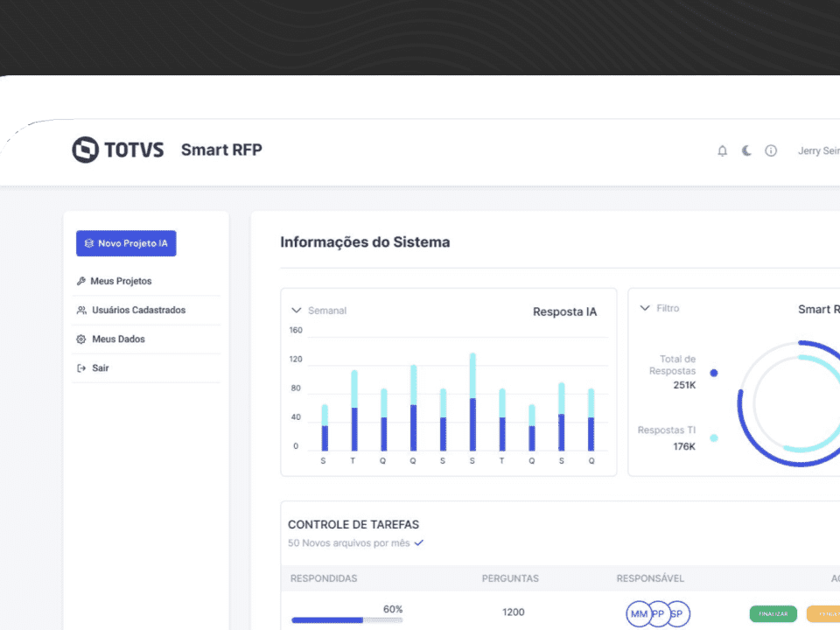Click the Informações do Sistema heading
The image size is (840, 630).
point(365,242)
